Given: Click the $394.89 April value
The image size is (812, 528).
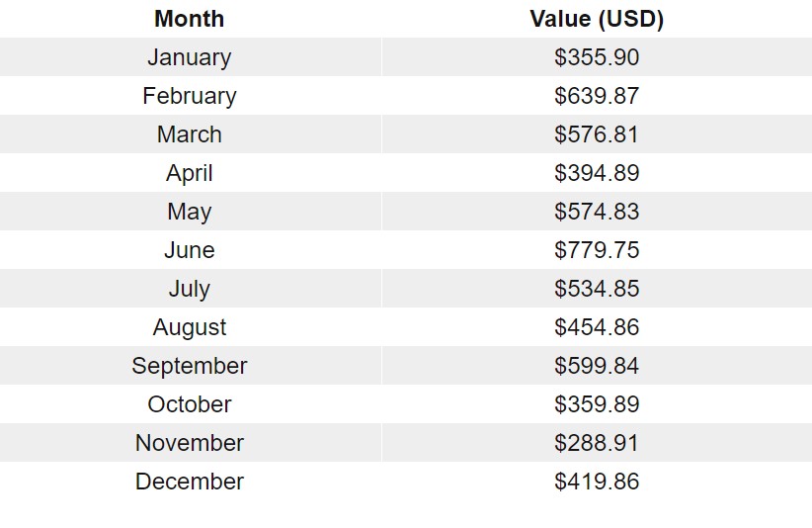Looking at the screenshot, I should click(x=597, y=173).
